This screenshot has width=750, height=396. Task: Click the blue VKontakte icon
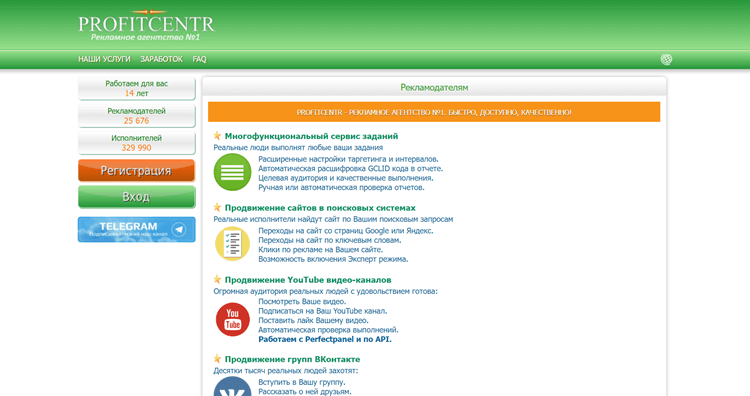[x=232, y=386]
